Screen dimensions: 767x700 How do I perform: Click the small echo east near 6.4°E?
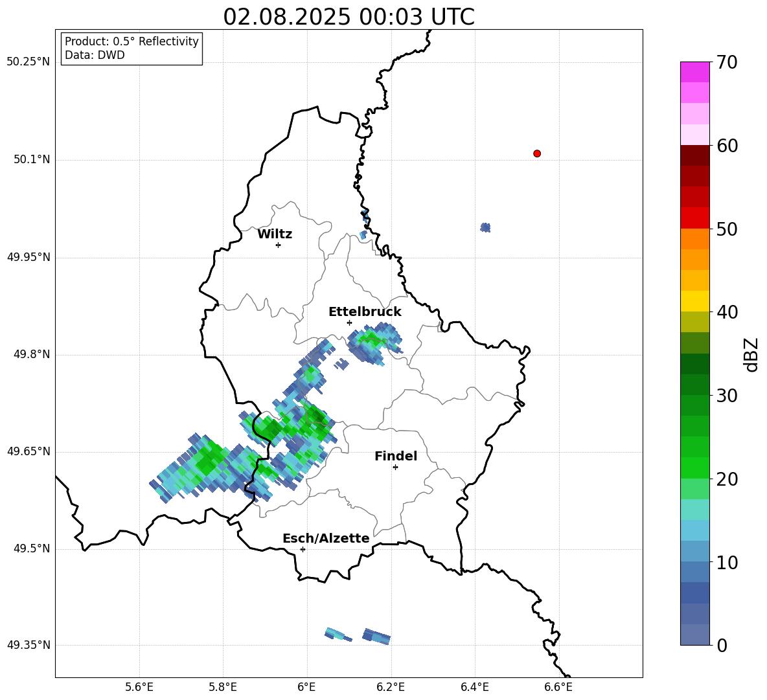[x=485, y=227]
